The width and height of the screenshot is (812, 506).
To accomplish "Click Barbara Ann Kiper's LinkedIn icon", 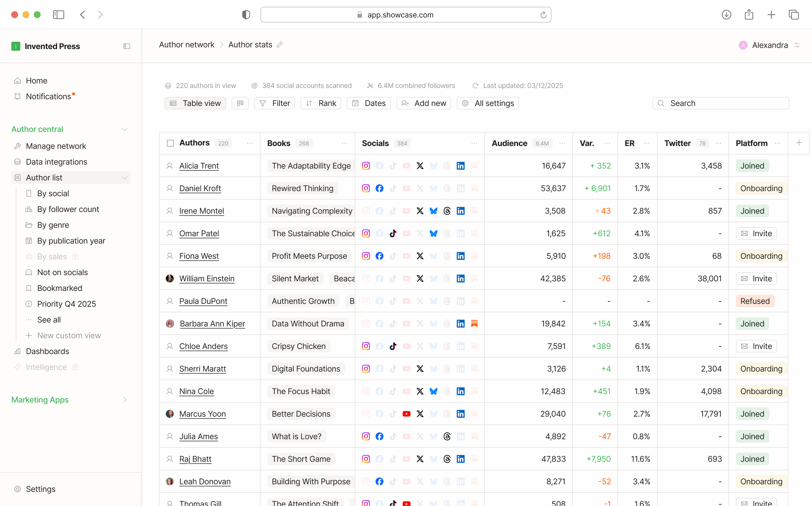I will pyautogui.click(x=461, y=324).
